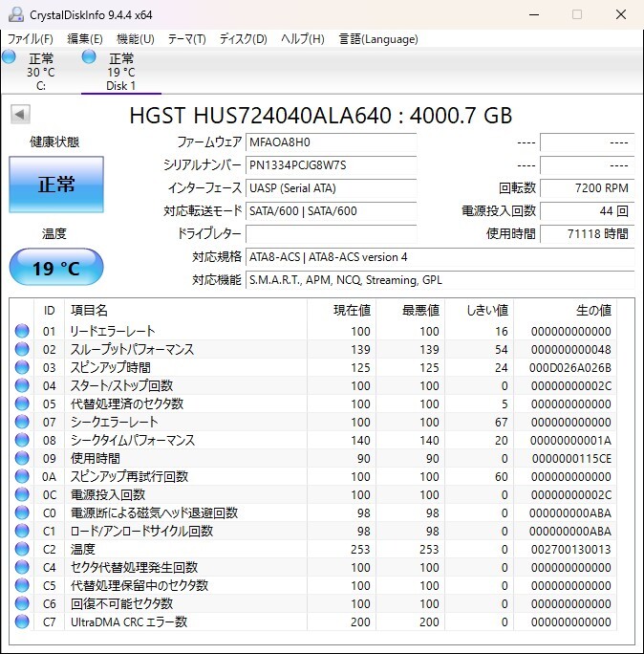Click status orb of row 01 リードエラーレート

[22, 331]
